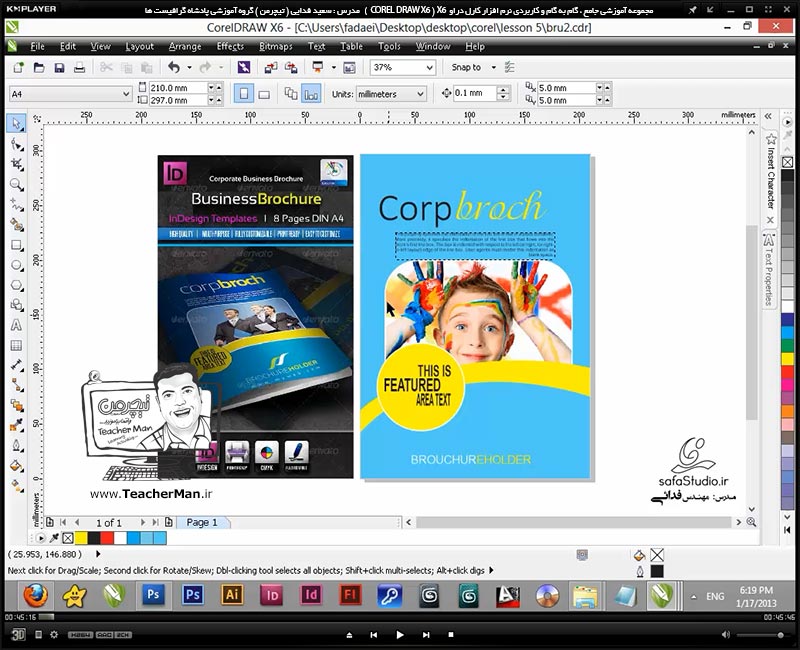Select the Basic Shapes tool
This screenshot has height=650, width=800.
tap(17, 305)
